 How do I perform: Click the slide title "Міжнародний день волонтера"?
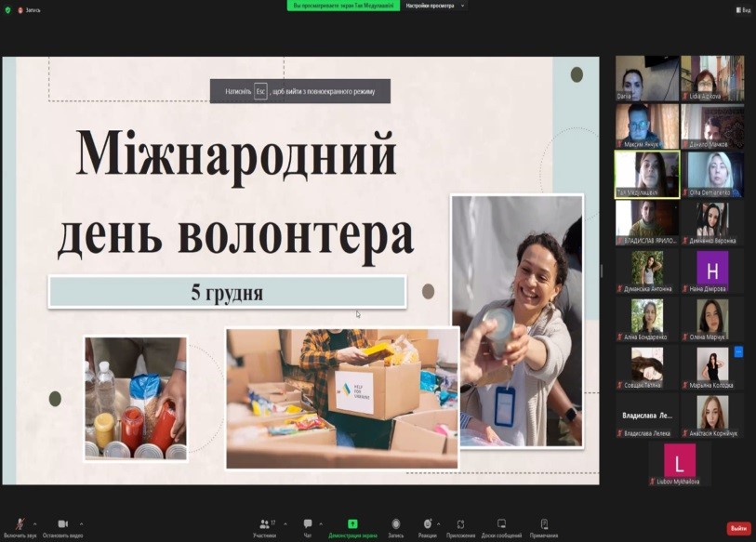tap(236, 197)
